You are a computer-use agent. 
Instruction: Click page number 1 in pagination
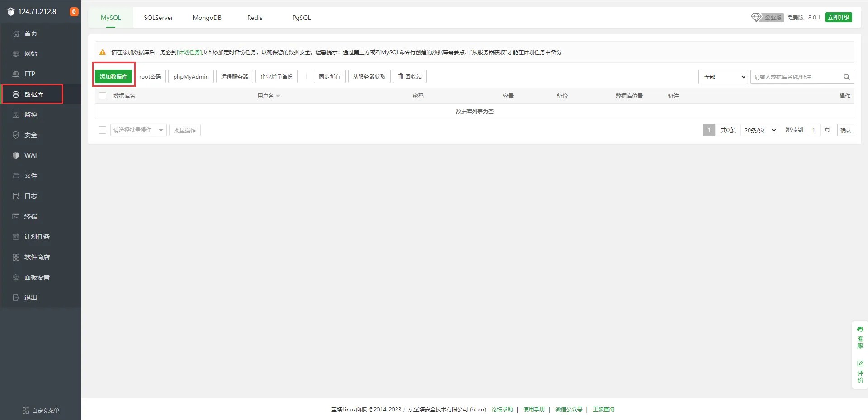click(x=709, y=130)
